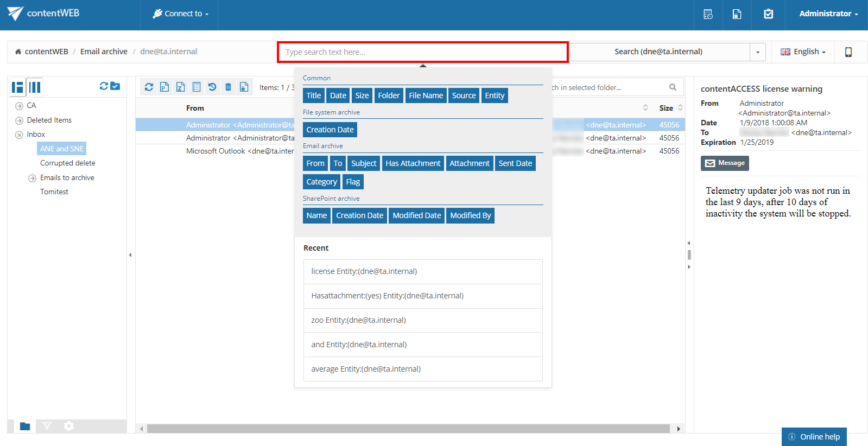The image size is (868, 446).
Task: Open the clipboard tasks icon in top bar
Action: coord(768,14)
